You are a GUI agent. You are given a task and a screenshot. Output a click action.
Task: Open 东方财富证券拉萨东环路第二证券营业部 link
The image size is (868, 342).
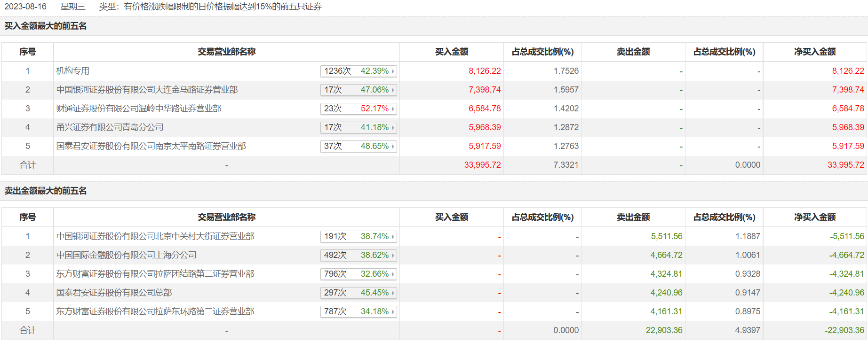155,311
